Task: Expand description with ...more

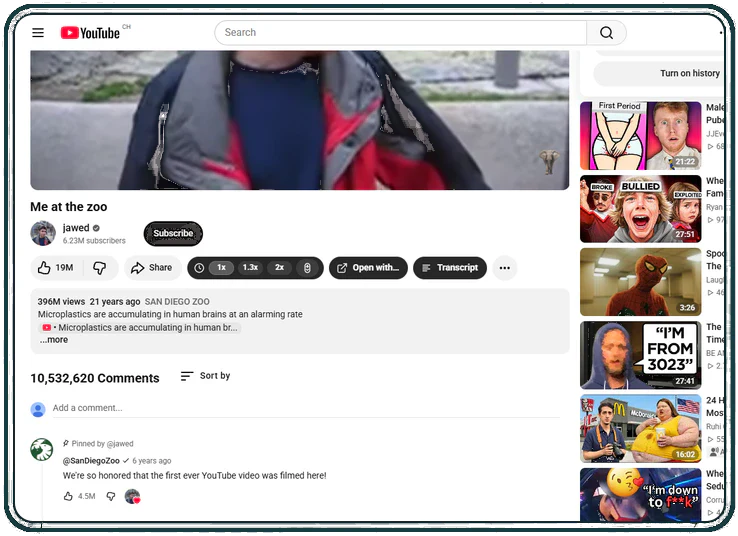Action: [54, 340]
